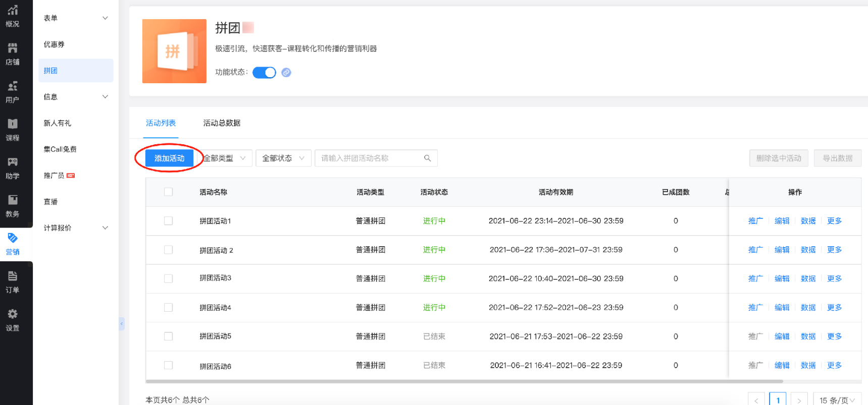Click 推广 for 拼团活动1
868x405 pixels.
coord(755,221)
